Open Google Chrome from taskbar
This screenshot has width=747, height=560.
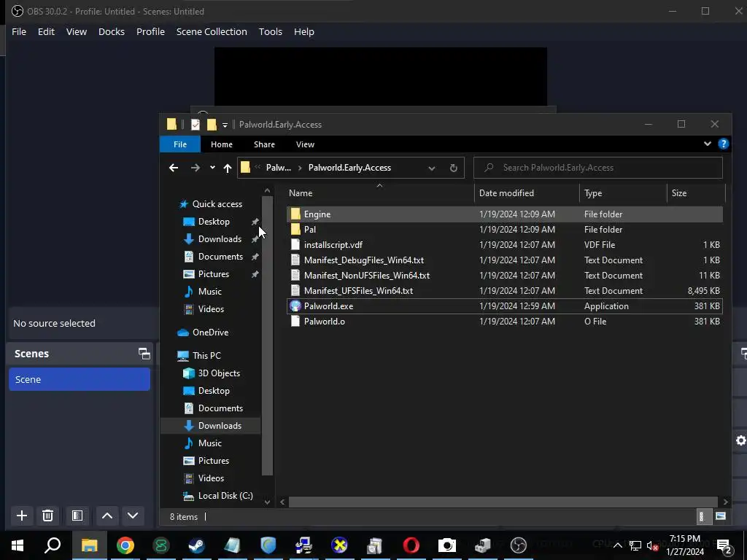click(x=125, y=545)
